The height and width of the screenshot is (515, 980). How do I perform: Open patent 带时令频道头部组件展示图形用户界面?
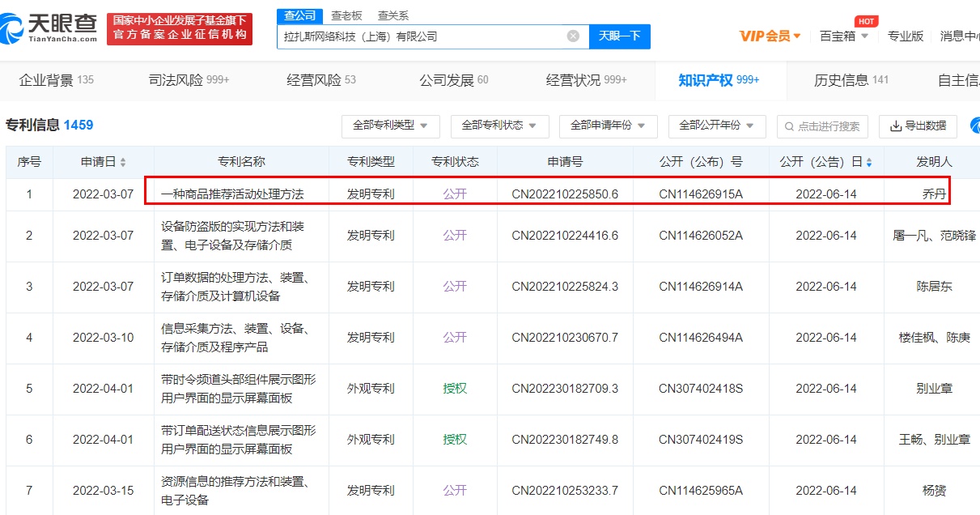coord(239,389)
